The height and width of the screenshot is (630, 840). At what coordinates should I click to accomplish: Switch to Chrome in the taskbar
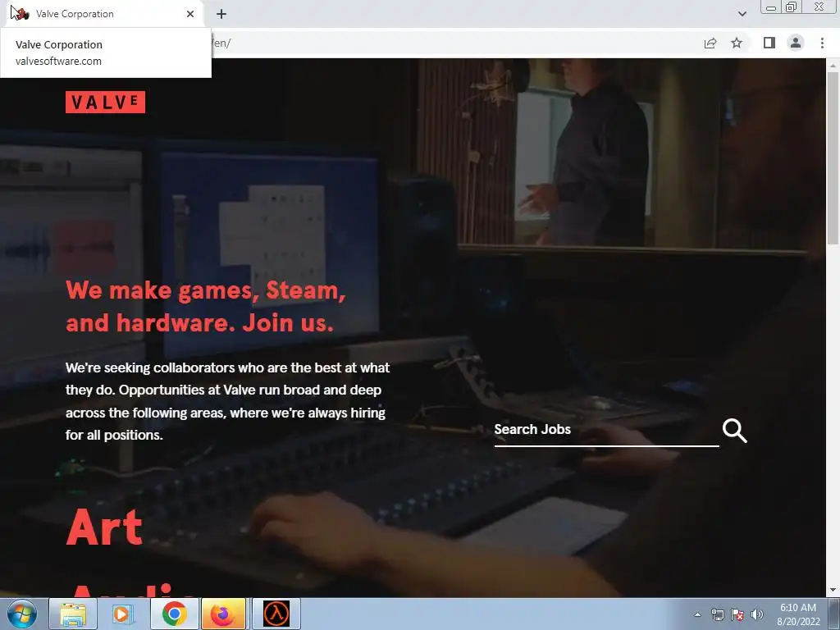point(174,614)
